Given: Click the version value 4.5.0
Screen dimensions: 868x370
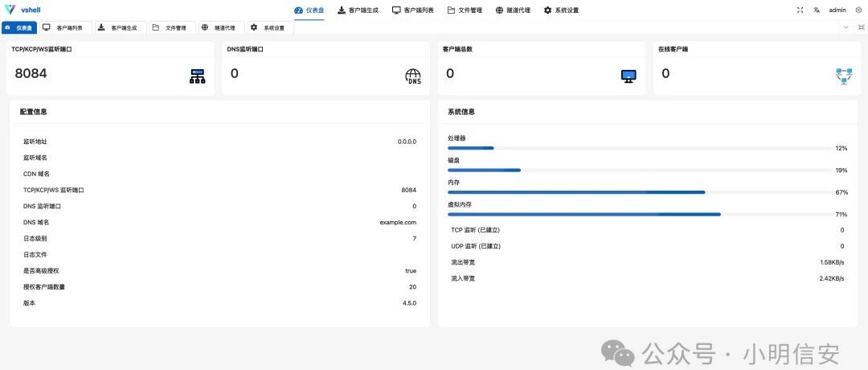Looking at the screenshot, I should tap(410, 303).
